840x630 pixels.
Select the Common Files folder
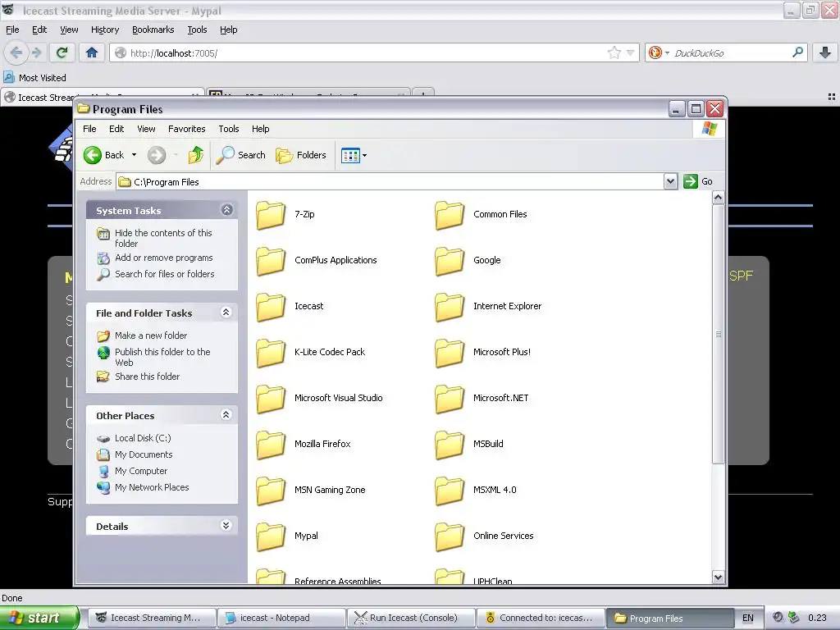(481, 214)
